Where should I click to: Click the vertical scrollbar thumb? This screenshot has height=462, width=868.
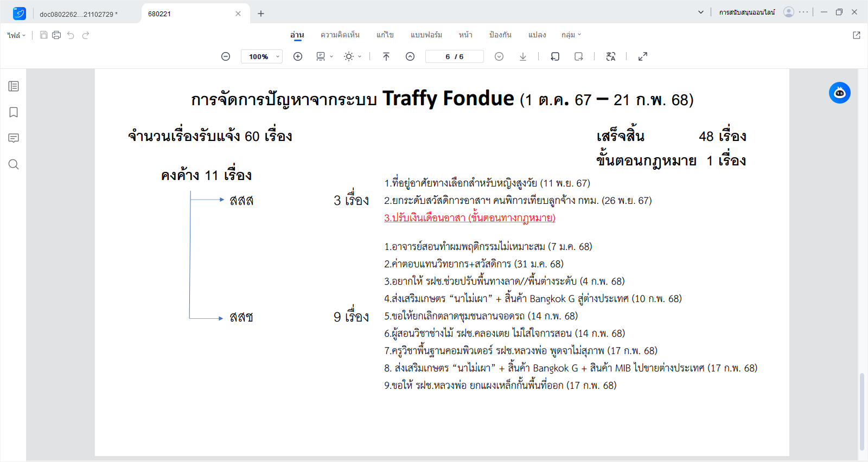(x=861, y=412)
